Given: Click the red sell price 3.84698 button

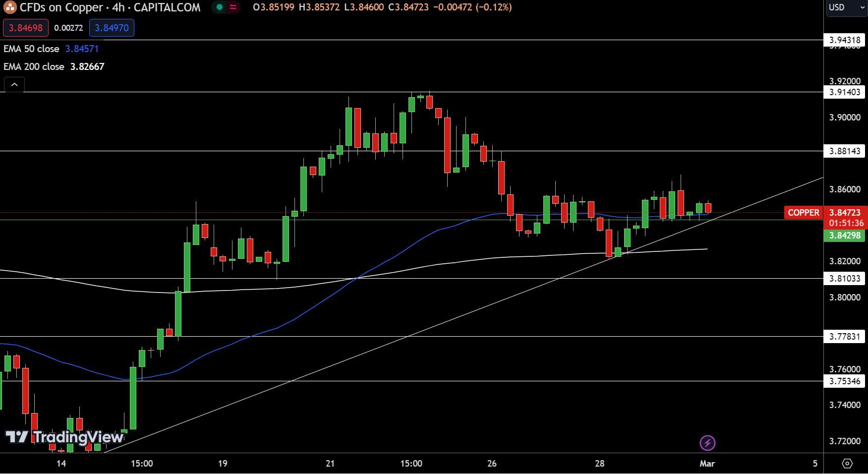Looking at the screenshot, I should [x=26, y=28].
